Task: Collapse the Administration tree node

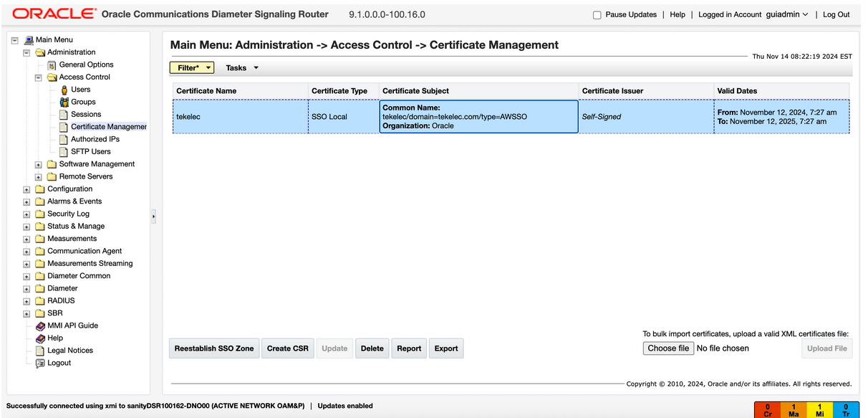Action: (x=26, y=53)
